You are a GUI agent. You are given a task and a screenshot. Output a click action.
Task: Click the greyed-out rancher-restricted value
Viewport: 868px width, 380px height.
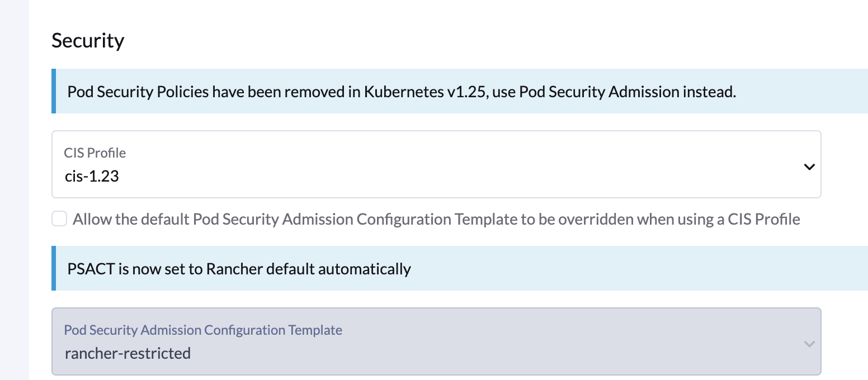(x=129, y=353)
